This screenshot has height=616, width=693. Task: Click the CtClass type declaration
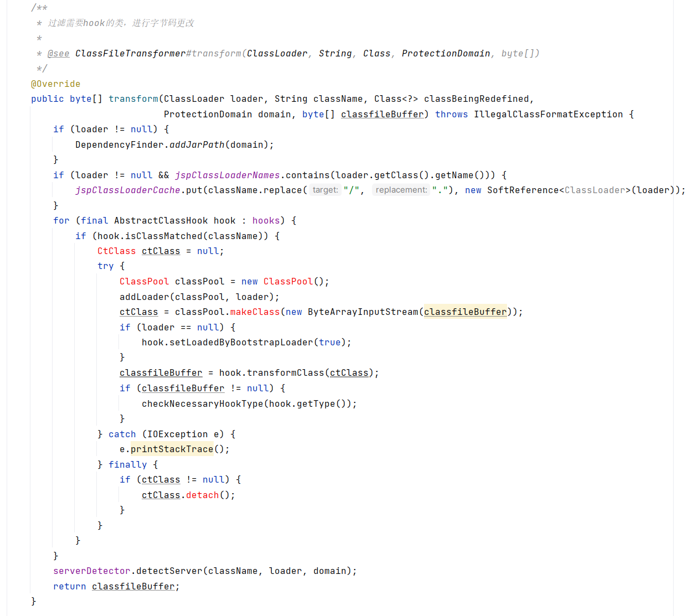point(117,251)
